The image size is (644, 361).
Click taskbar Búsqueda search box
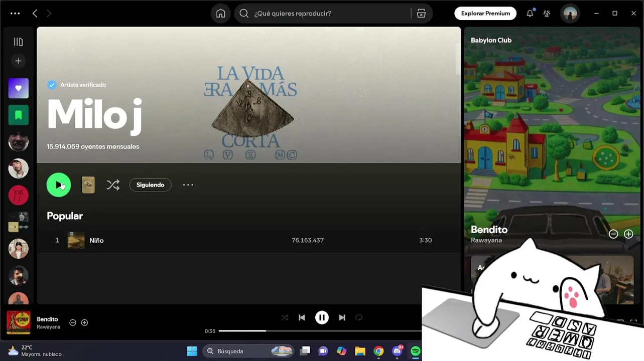point(248,351)
